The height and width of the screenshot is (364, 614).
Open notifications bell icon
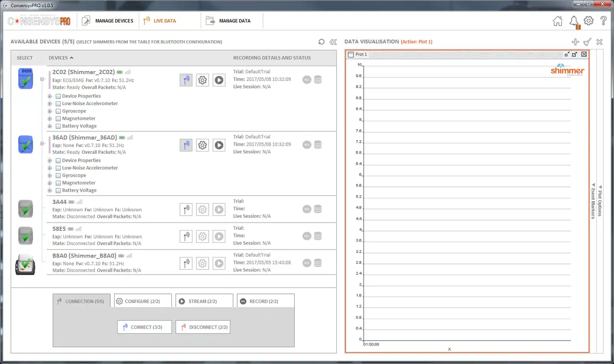[574, 21]
